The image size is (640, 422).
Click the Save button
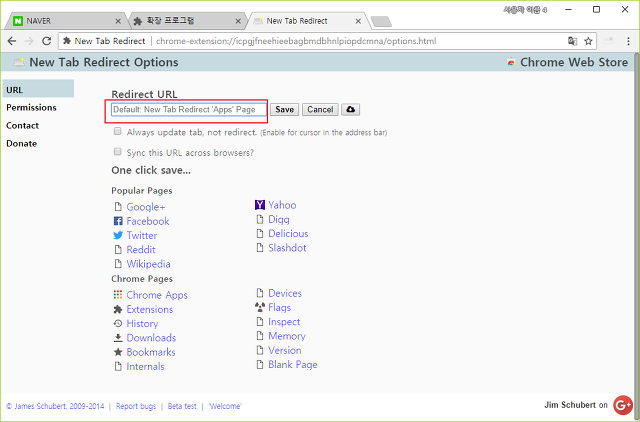[284, 109]
